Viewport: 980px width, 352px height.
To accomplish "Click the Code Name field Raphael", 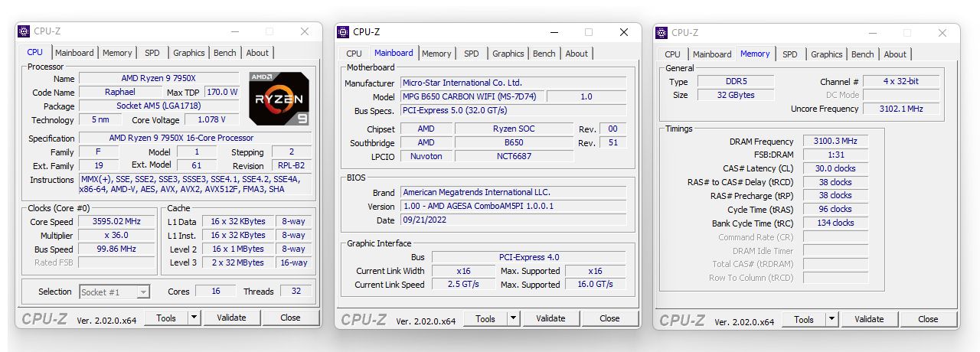I will (x=119, y=93).
